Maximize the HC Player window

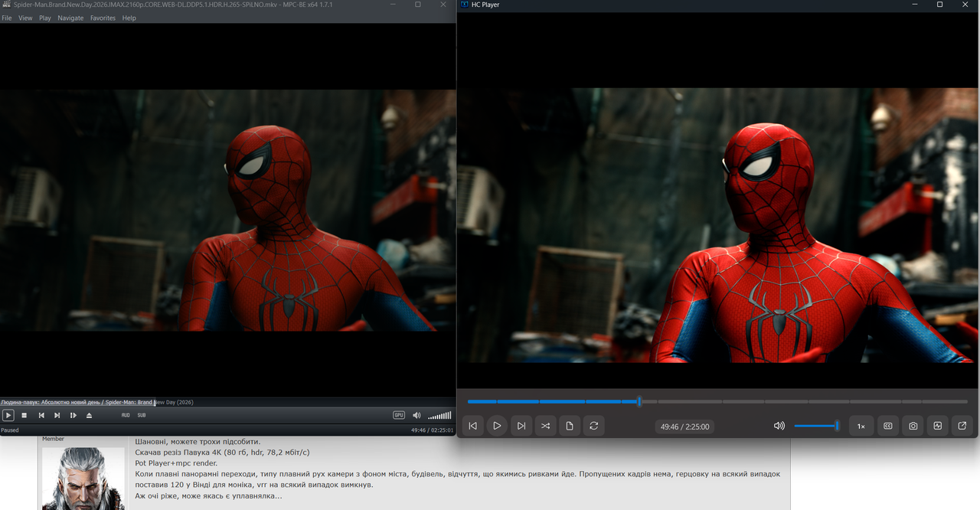[x=940, y=5]
